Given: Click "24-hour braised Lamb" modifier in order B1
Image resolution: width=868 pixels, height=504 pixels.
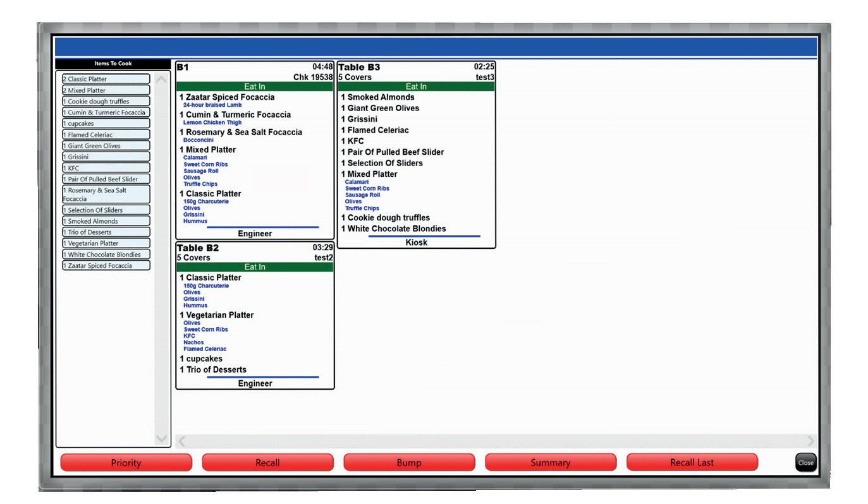Looking at the screenshot, I should (212, 105).
